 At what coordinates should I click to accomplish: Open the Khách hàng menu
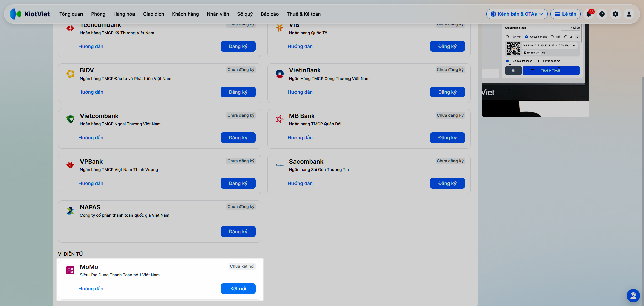(185, 14)
